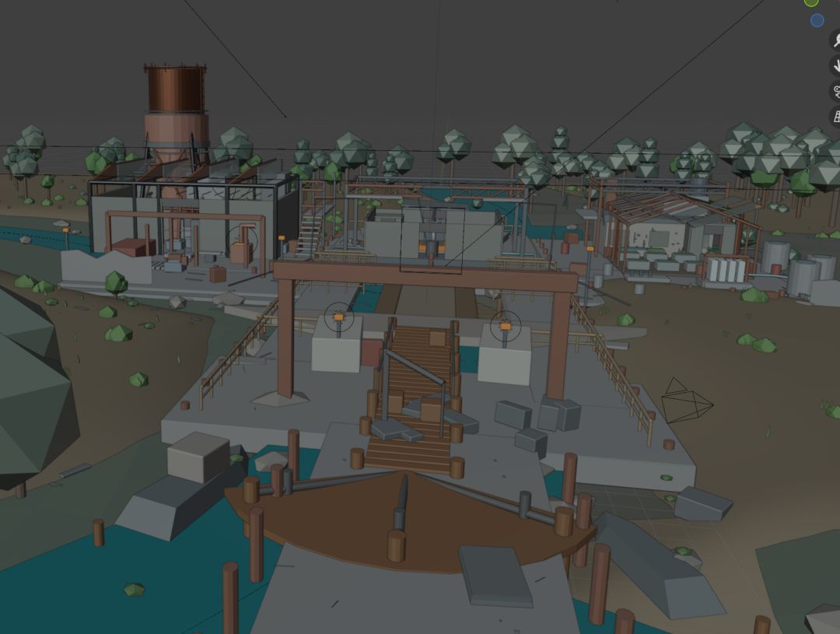Click the magnifier zoom viewport icon

point(835,40)
